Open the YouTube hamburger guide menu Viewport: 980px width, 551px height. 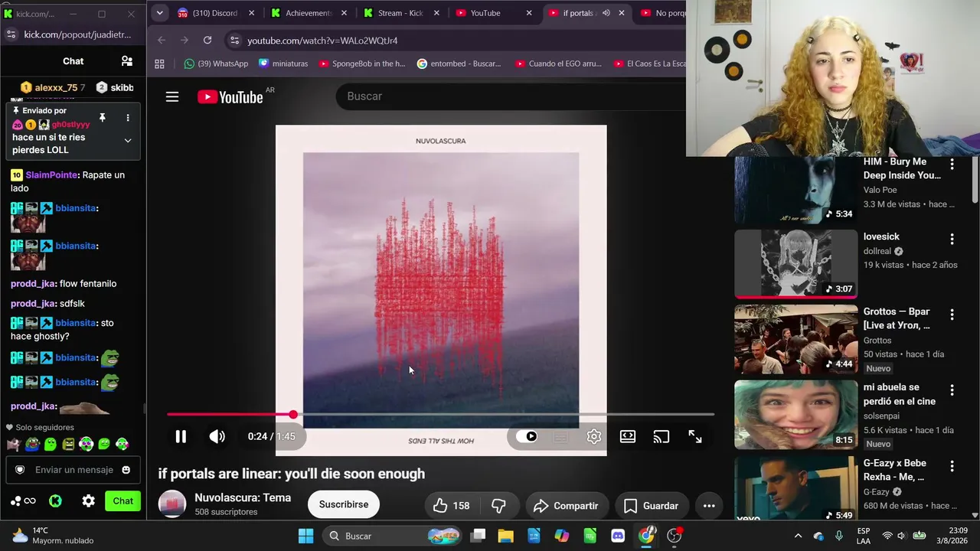point(172,96)
